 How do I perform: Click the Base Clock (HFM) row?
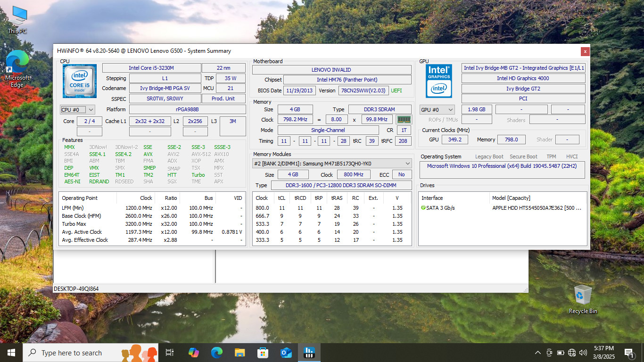point(152,216)
